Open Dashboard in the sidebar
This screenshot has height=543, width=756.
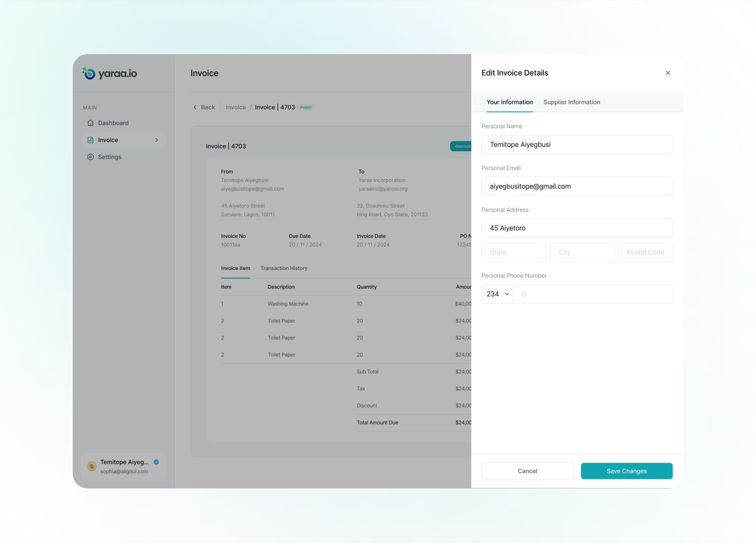point(113,123)
